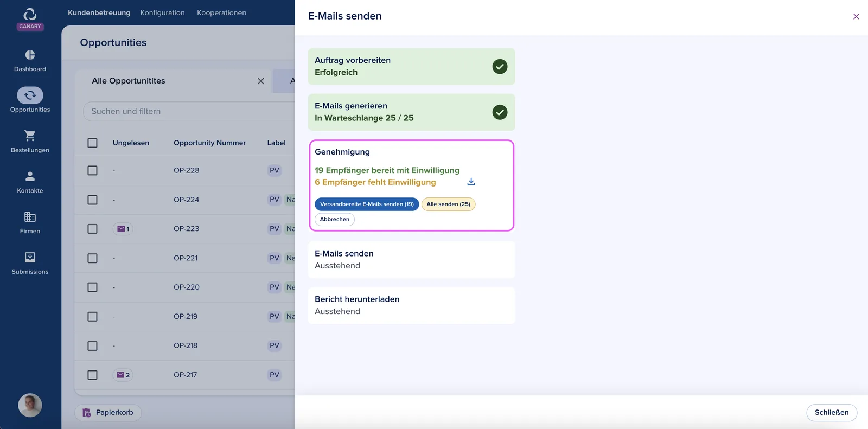Open the Dashboard sidebar item

pos(30,61)
